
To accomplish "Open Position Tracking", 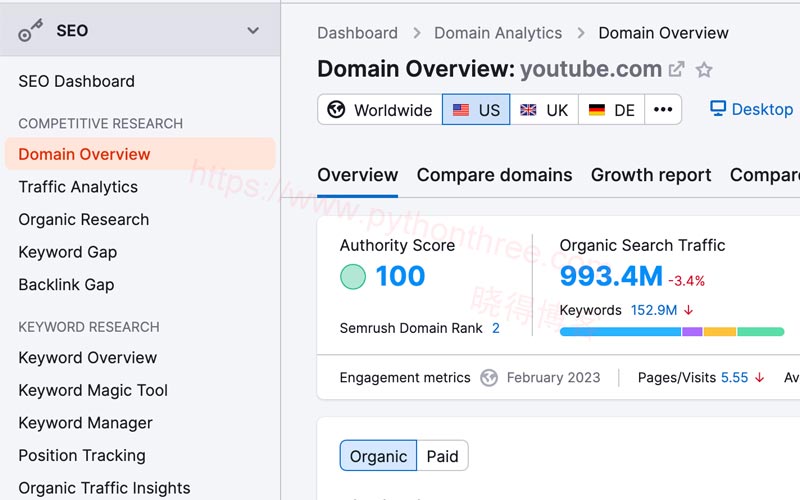I will pos(82,456).
